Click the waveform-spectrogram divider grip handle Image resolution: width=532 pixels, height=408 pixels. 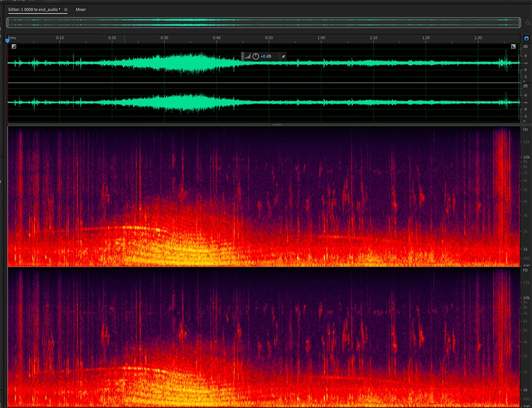[277, 125]
